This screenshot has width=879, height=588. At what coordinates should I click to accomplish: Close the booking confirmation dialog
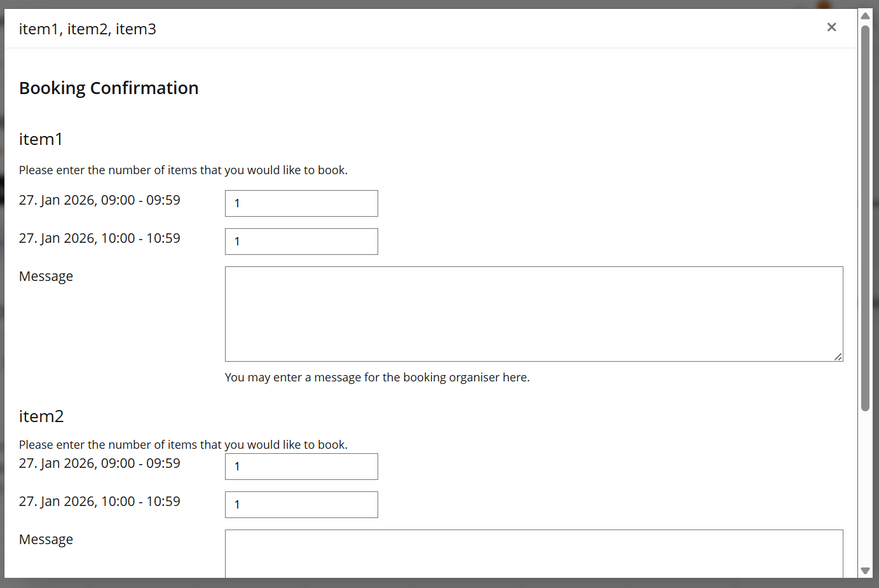pyautogui.click(x=831, y=27)
